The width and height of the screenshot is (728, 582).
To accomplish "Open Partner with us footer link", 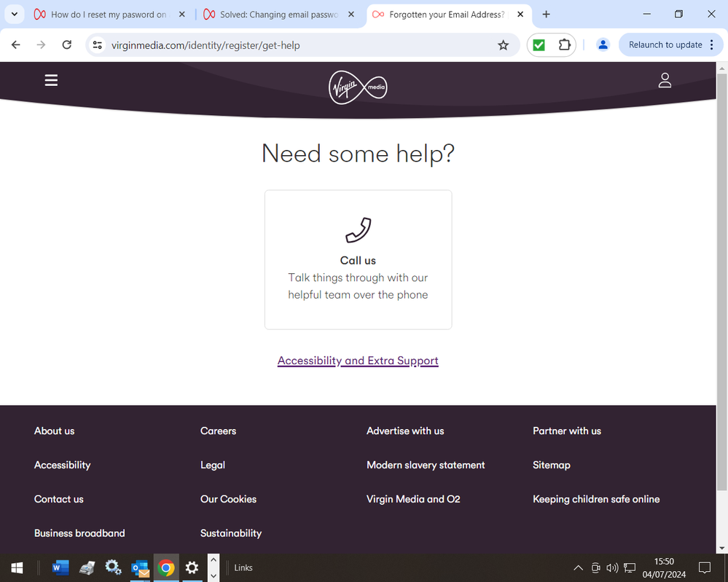I will click(567, 431).
